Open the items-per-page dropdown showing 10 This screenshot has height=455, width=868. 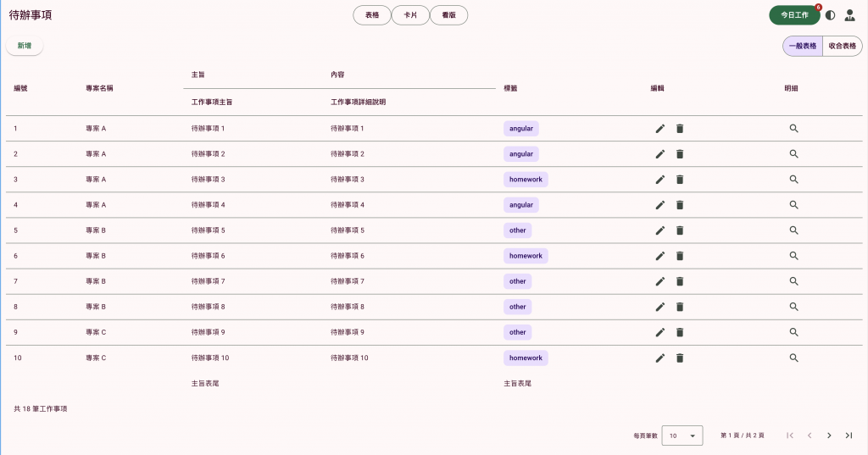(x=682, y=436)
